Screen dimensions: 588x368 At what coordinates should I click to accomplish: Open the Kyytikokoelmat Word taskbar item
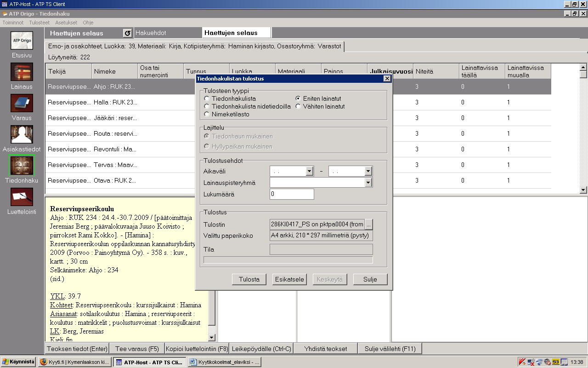[224, 362]
